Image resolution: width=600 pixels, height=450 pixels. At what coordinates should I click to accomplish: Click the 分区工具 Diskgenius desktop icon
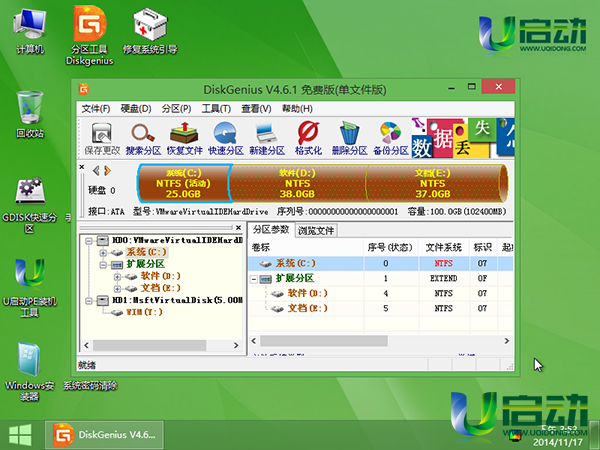point(90,36)
